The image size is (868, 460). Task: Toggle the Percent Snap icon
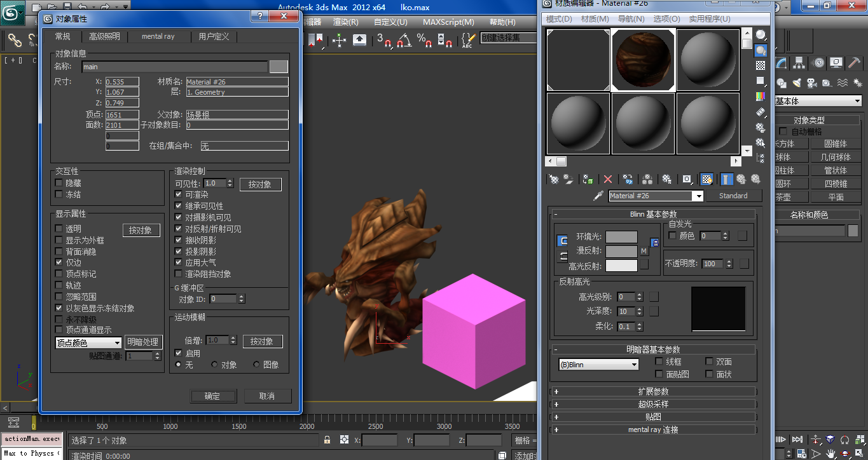(x=425, y=41)
